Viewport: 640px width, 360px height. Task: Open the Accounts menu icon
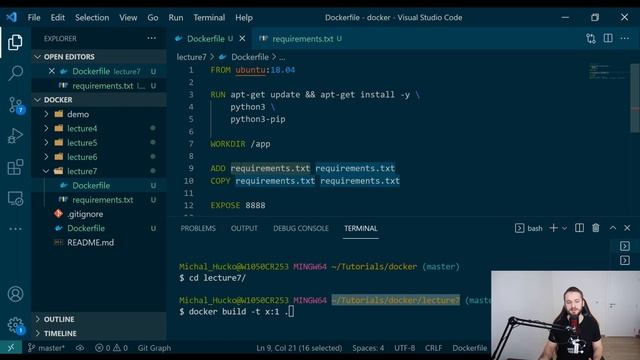(15, 294)
